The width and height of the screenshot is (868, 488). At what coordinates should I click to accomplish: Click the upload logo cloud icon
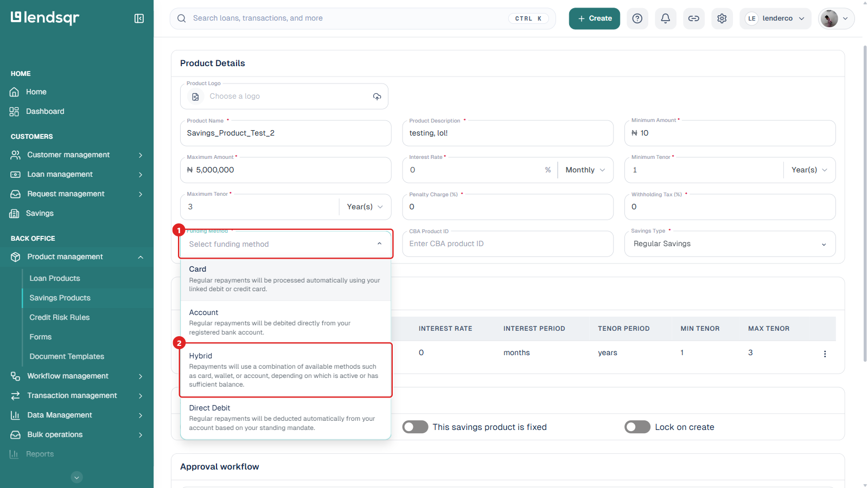pos(377,97)
